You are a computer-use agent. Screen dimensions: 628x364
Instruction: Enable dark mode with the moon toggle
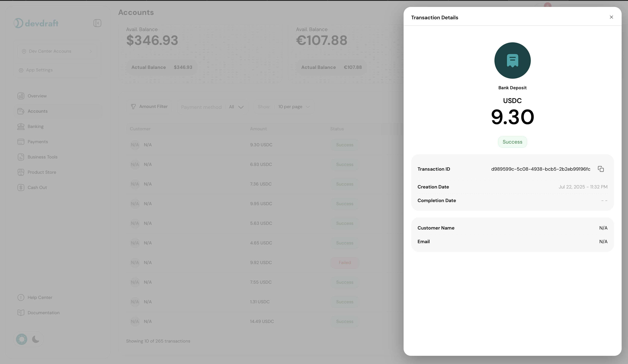click(x=35, y=339)
